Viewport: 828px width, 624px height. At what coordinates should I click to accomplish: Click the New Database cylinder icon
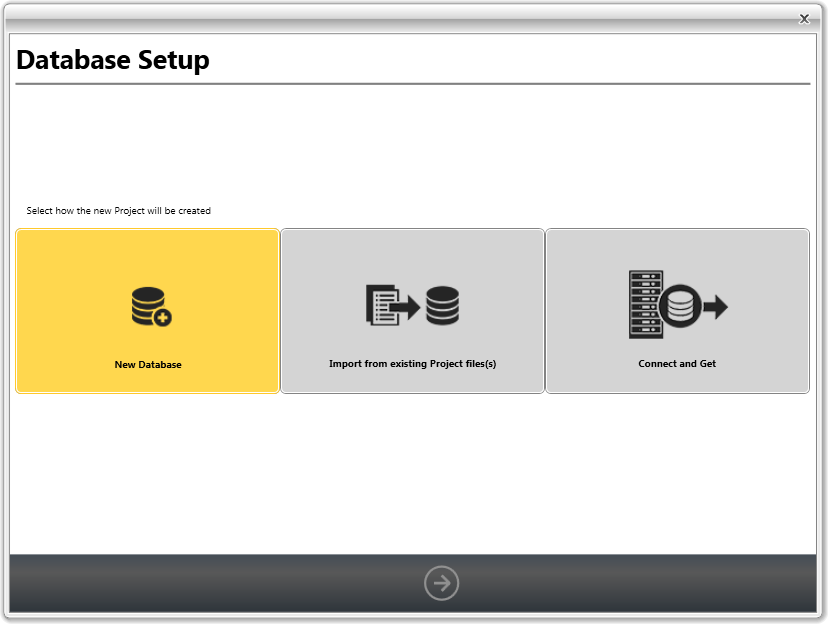click(146, 303)
